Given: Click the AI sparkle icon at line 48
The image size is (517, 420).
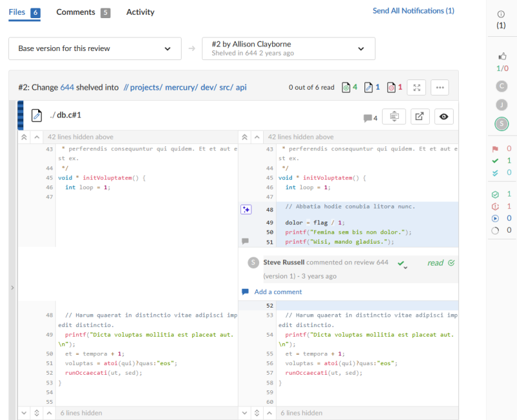Looking at the screenshot, I should coord(246,209).
